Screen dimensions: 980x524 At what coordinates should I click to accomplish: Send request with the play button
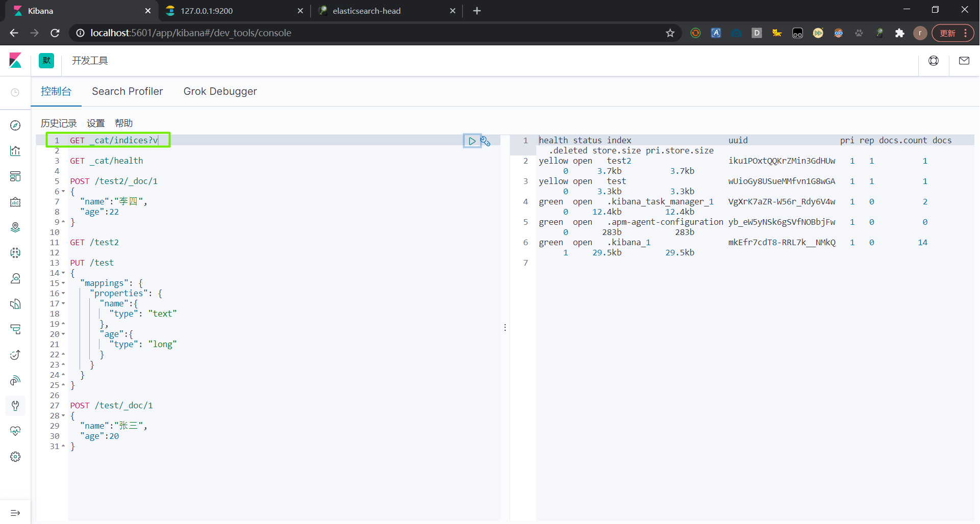click(472, 141)
